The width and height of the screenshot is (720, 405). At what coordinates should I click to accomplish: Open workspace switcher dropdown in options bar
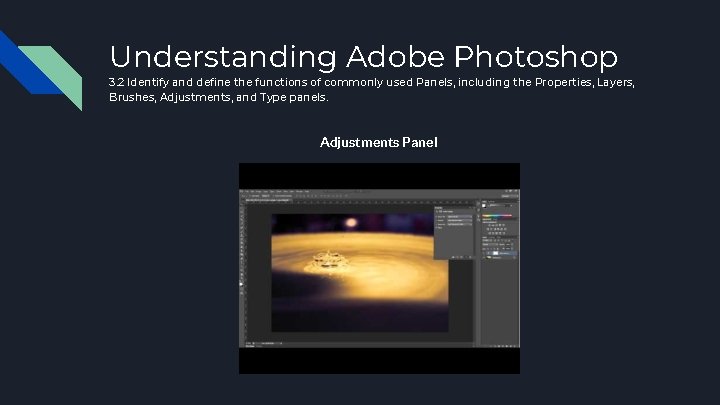[x=510, y=196]
